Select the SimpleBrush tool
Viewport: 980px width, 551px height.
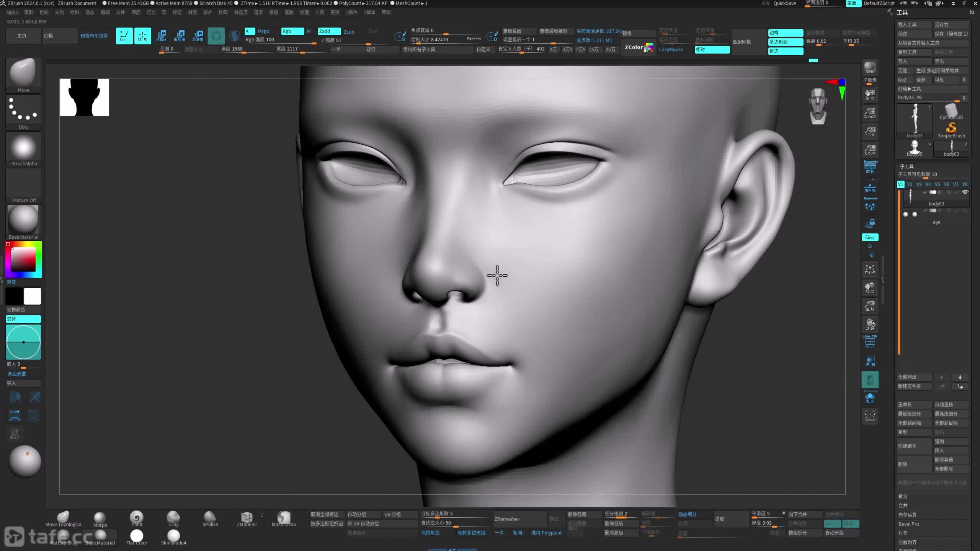tap(951, 130)
